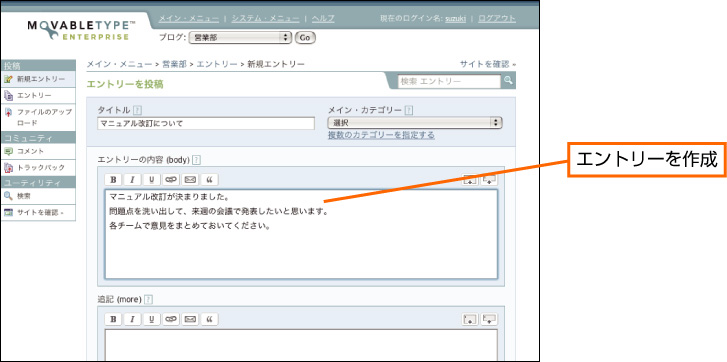Open システム・メニュー in the top navigation

tap(265, 19)
